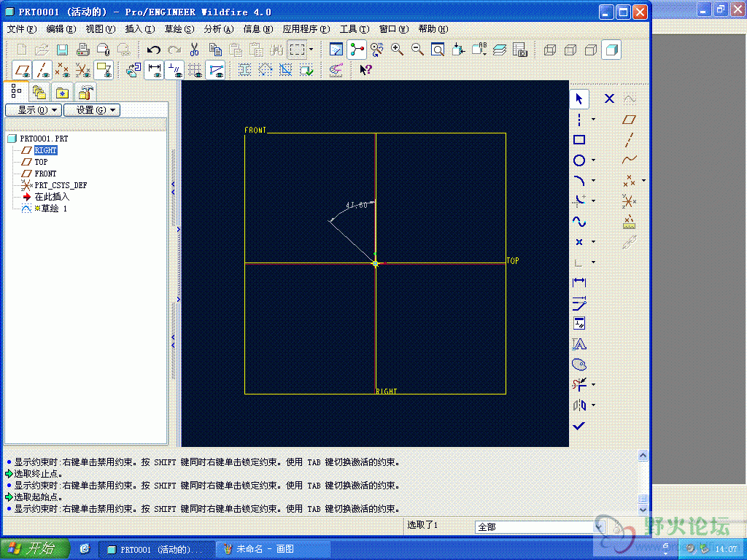This screenshot has height=560, width=747.
Task: Activate the select arrow tool
Action: (x=579, y=99)
